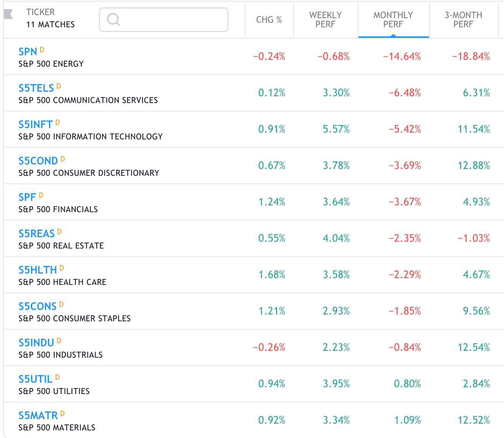
Task: Click the delayed-data D badge next to SPN
Action: (x=42, y=50)
